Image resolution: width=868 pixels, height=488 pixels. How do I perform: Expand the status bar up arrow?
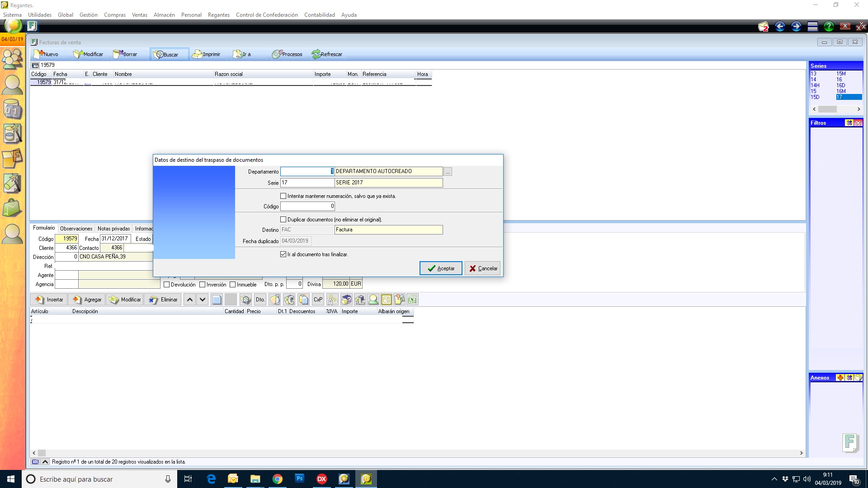coord(45,462)
